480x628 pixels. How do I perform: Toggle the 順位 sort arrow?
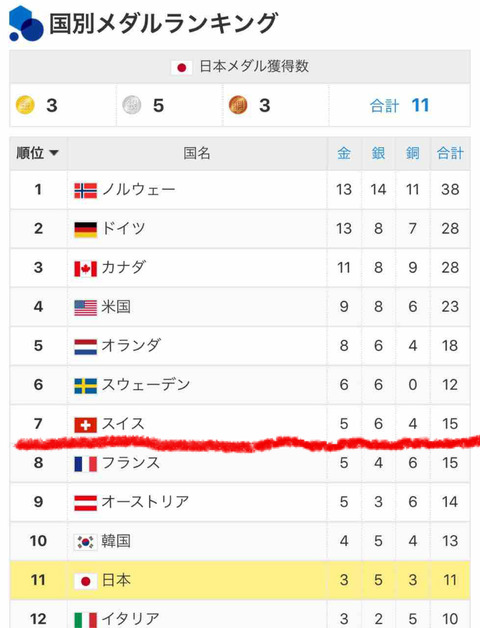[54, 153]
